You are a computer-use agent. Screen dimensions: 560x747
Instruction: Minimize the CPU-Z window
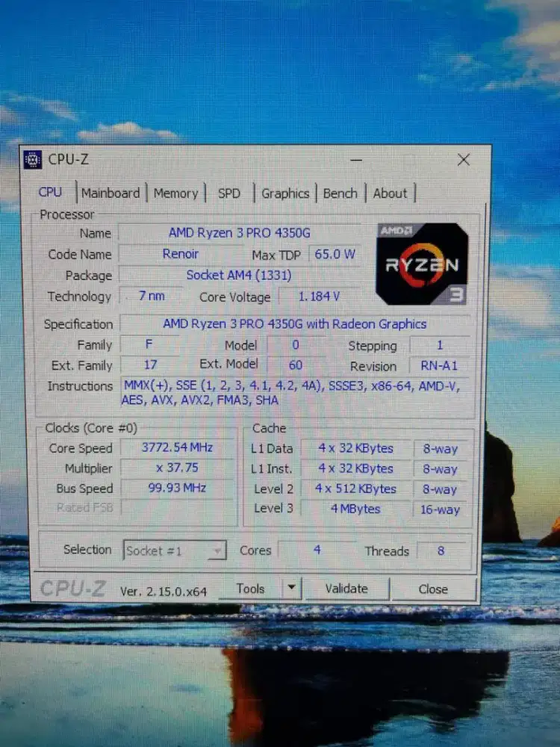(x=355, y=161)
